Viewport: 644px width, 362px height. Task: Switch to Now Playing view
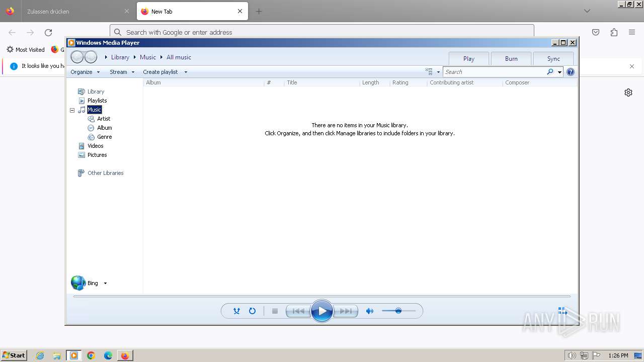click(x=563, y=311)
